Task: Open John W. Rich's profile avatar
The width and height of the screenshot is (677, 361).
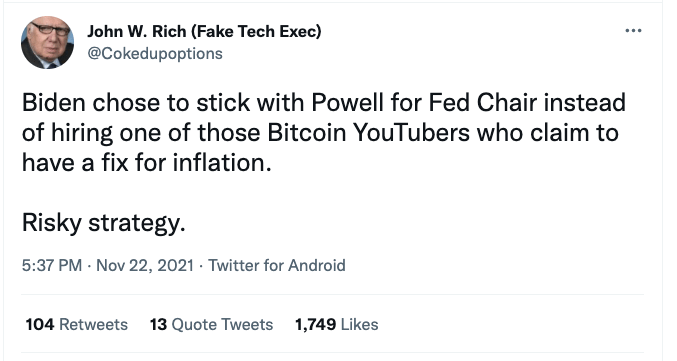Action: 47,43
